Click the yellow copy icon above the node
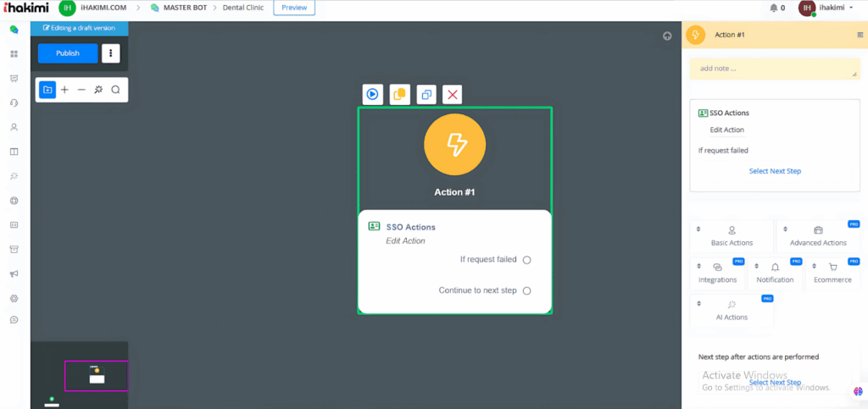This screenshot has width=868, height=409. click(x=399, y=95)
